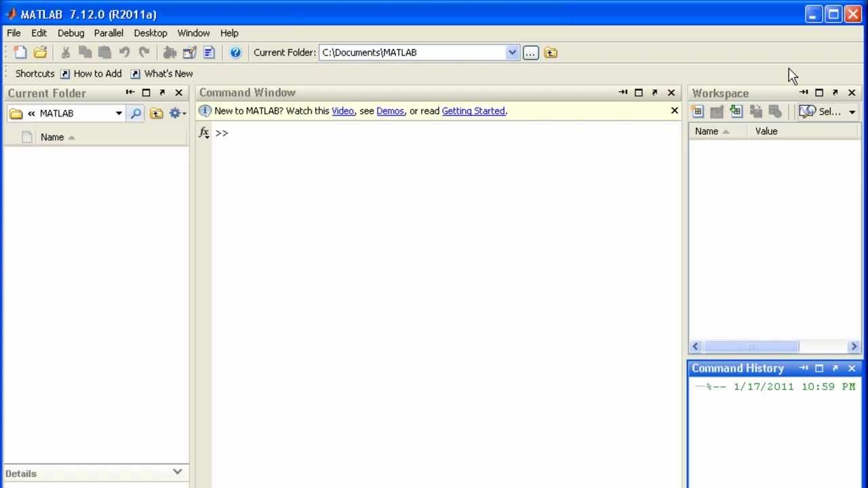Click the Undo arrow icon

tap(124, 52)
